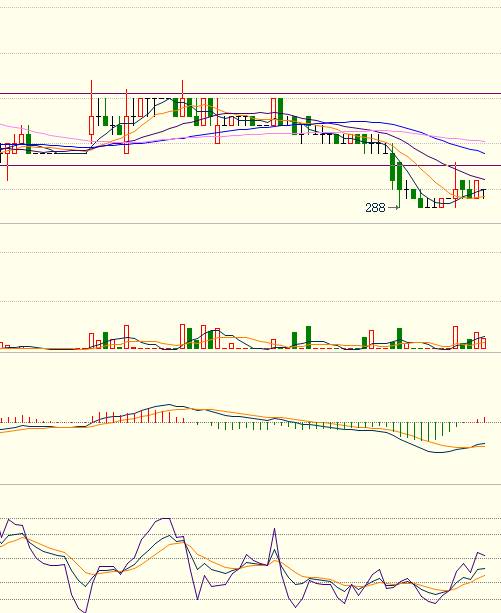Click the last candlestick on the right

click(x=484, y=194)
